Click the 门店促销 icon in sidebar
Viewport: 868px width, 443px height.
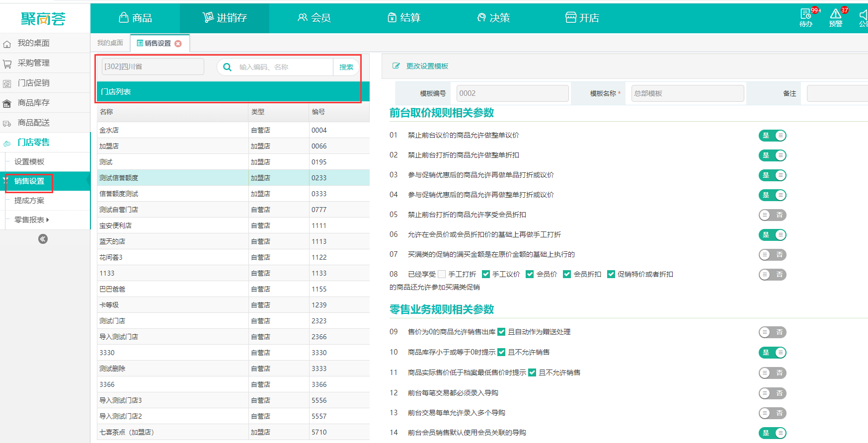coord(7,83)
